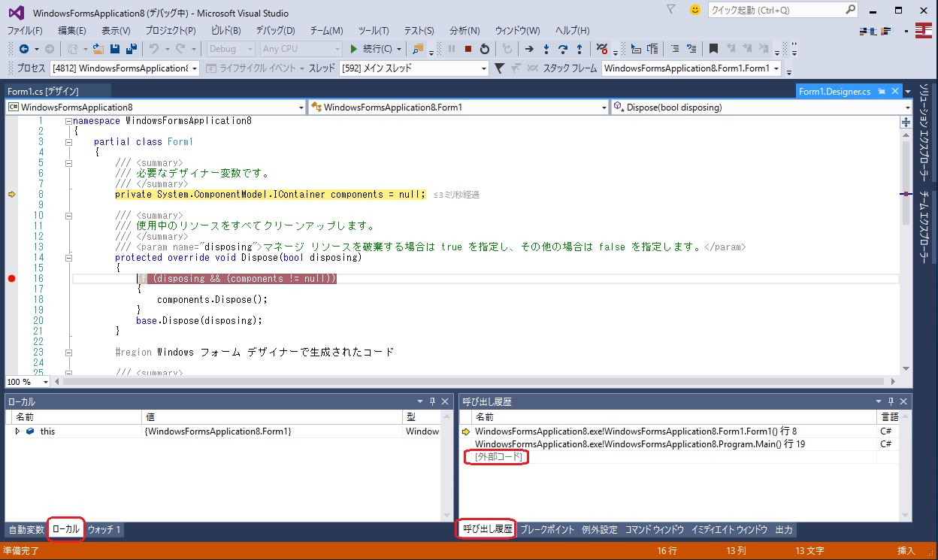The image size is (938, 560).
Task: Click the Step Over icon
Action: coord(562,49)
